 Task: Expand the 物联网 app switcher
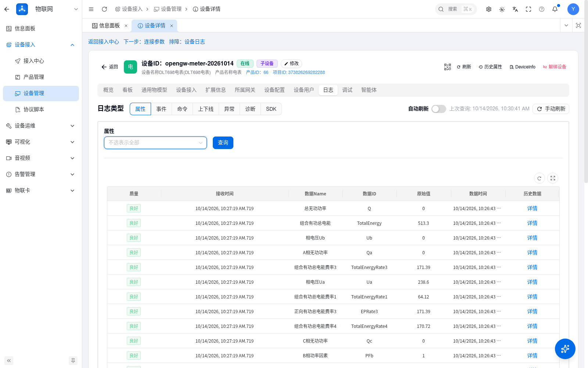[x=76, y=9]
